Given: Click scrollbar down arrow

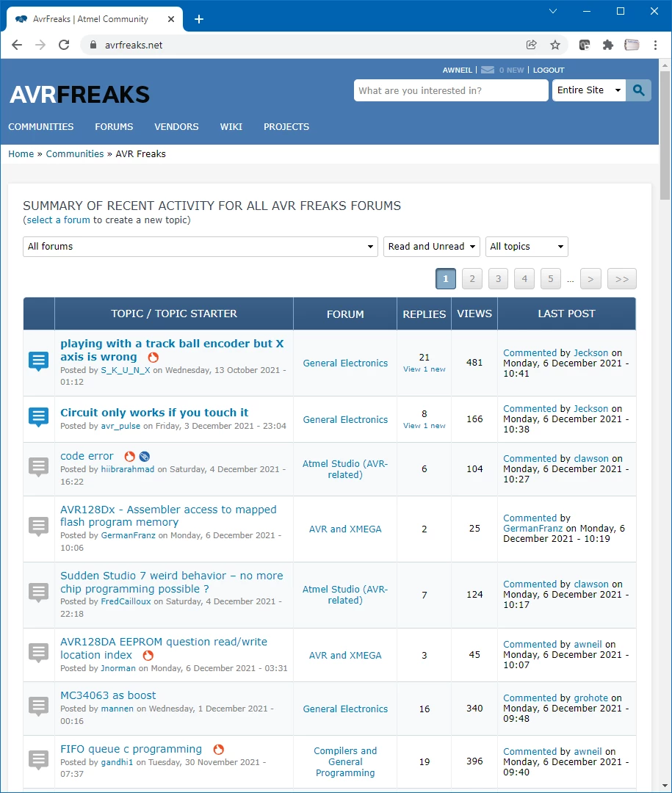Looking at the screenshot, I should tap(665, 786).
